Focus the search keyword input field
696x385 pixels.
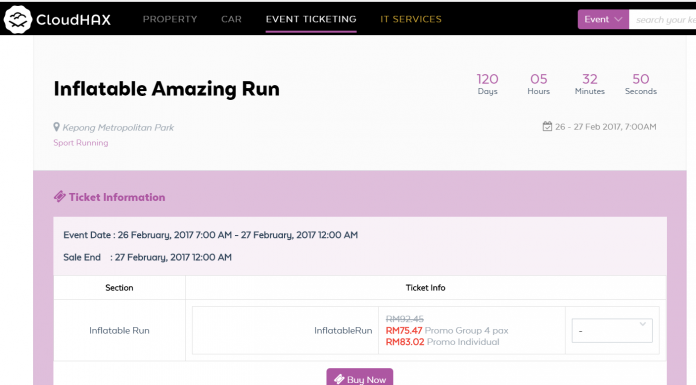662,20
